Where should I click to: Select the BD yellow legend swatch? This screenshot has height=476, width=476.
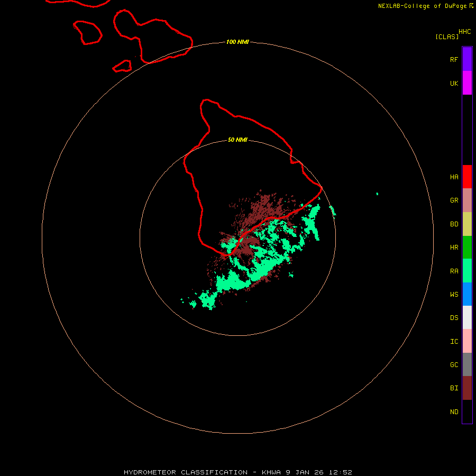[x=467, y=224]
